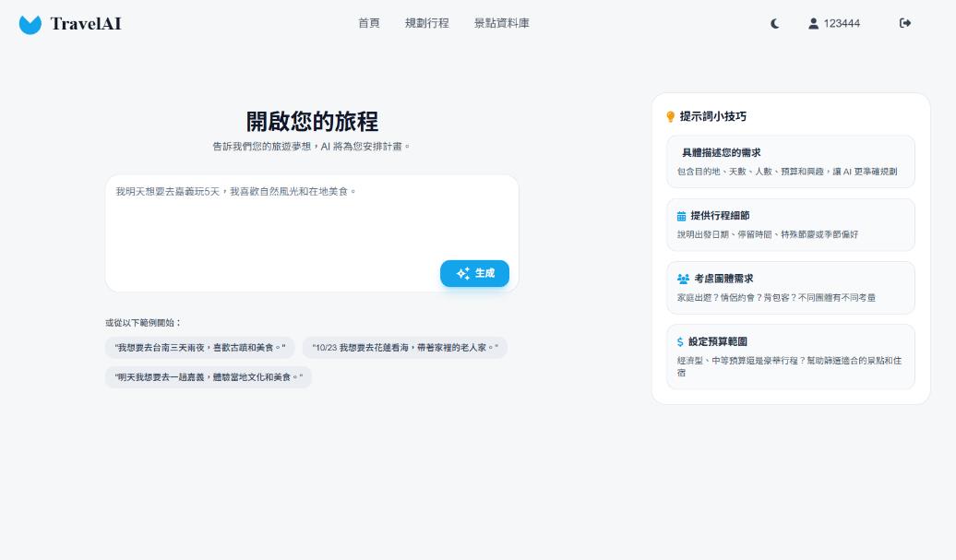The width and height of the screenshot is (956, 560).
Task: Click the dollar icon beside 設定預算範圍
Action: pyautogui.click(x=680, y=342)
